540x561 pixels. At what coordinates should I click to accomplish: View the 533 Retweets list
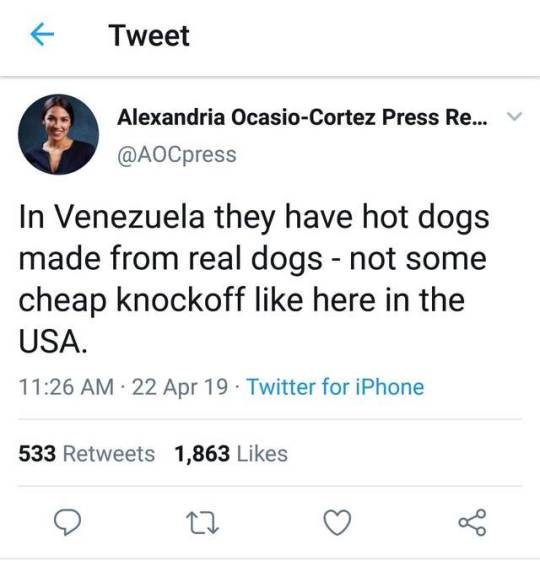click(87, 454)
